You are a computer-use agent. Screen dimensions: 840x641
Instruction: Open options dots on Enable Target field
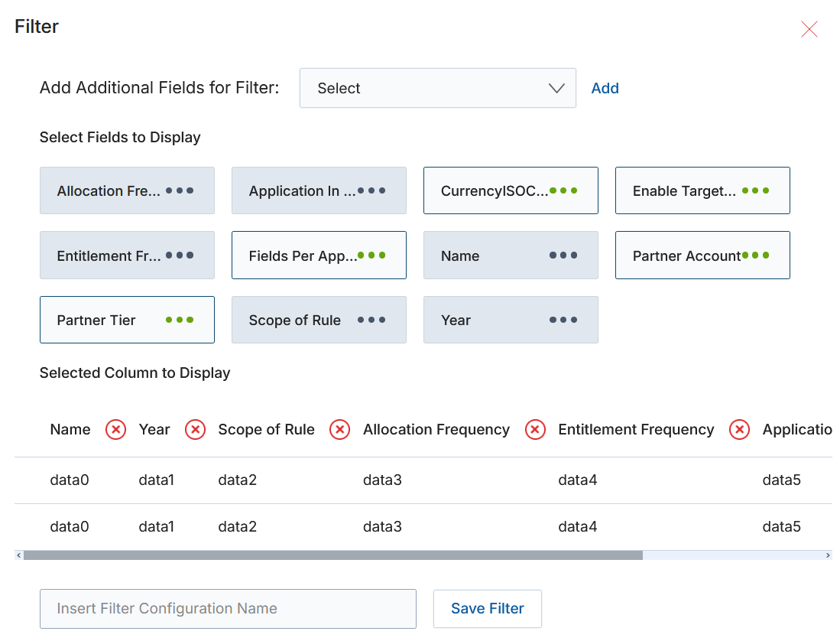[755, 190]
